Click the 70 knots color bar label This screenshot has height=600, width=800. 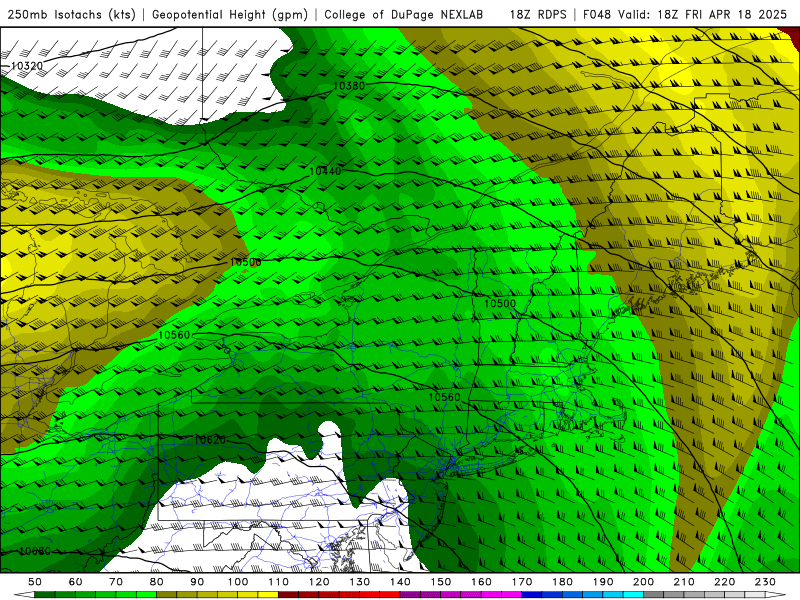pyautogui.click(x=116, y=582)
